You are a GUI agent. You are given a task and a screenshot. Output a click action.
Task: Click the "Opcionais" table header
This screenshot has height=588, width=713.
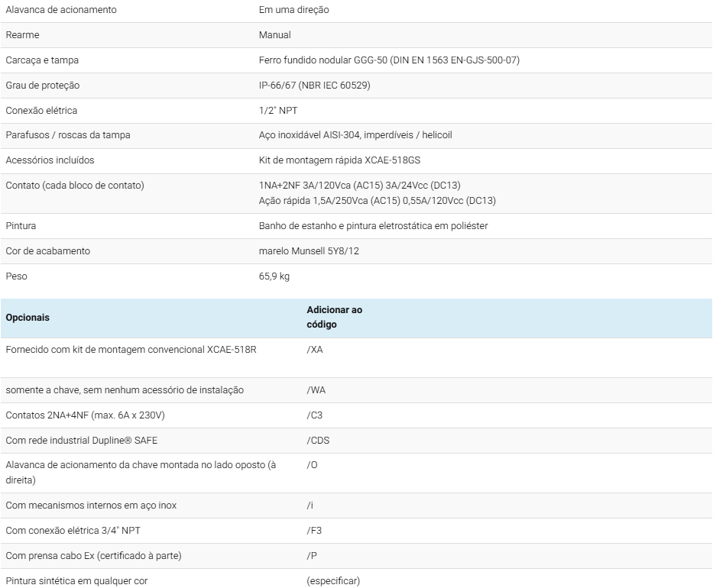point(28,318)
